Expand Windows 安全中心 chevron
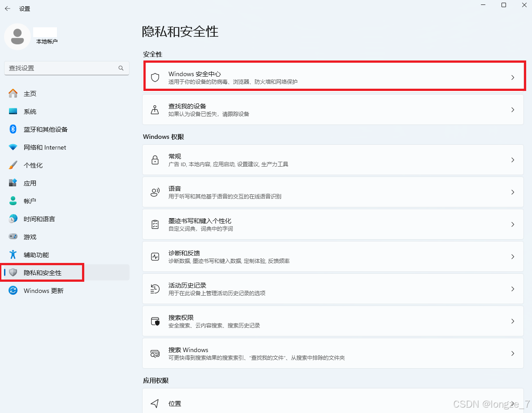 (513, 77)
